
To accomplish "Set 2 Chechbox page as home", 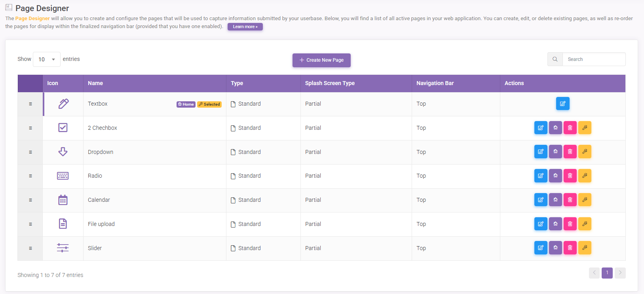I will 555,128.
